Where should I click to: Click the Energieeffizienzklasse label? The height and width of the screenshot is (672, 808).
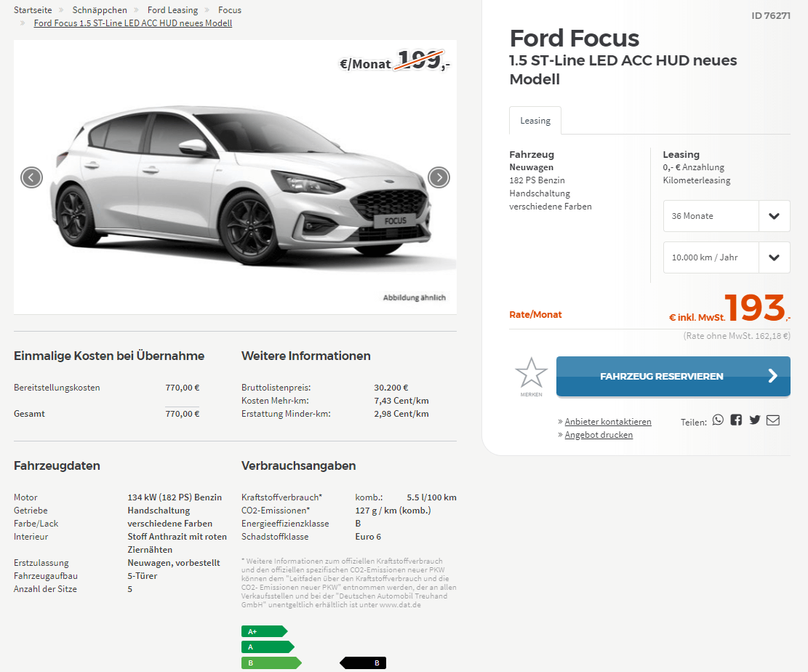coord(285,524)
